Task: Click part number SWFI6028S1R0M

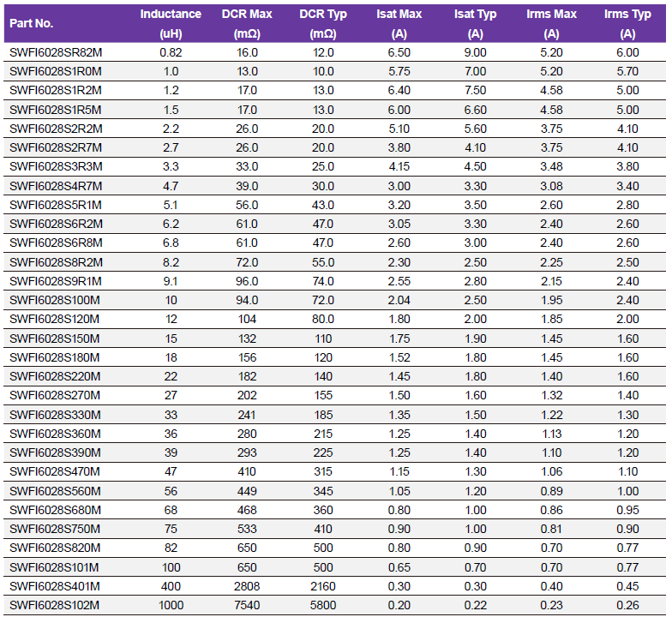Action: pyautogui.click(x=56, y=72)
